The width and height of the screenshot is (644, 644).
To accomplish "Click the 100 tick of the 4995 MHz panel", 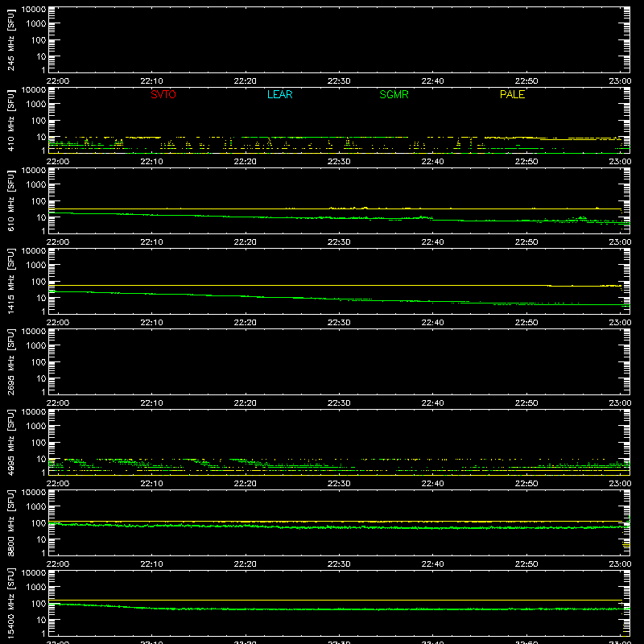I will 39,443.
